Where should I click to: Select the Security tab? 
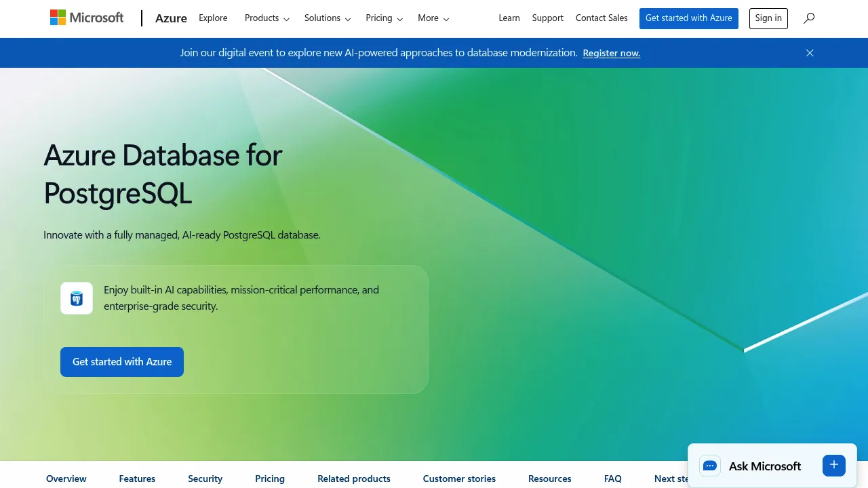pyautogui.click(x=205, y=479)
